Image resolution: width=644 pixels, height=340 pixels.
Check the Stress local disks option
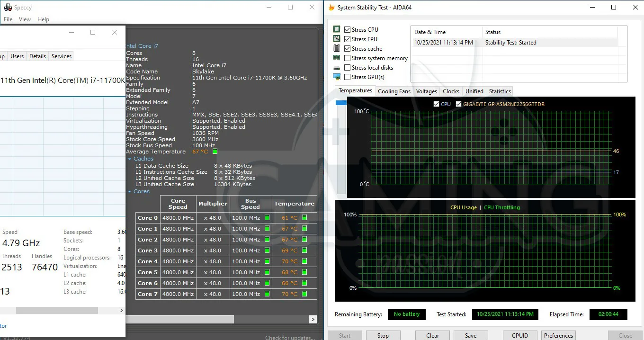point(348,67)
